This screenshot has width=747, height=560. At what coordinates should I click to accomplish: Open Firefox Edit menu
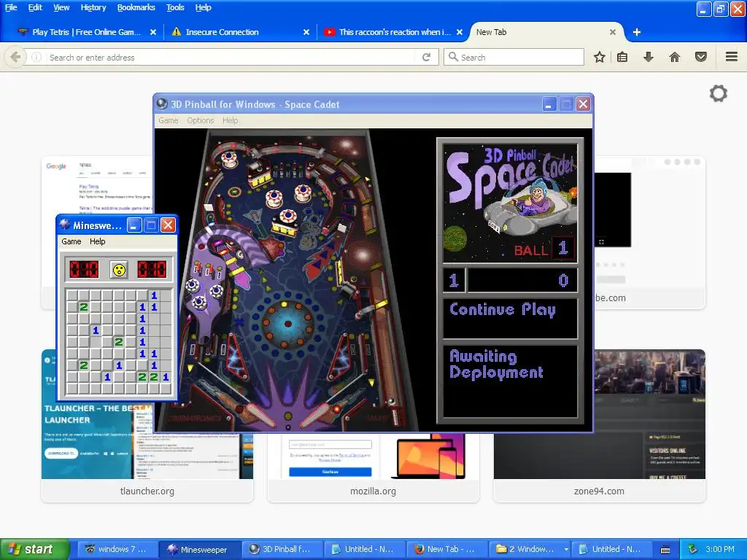tap(35, 7)
